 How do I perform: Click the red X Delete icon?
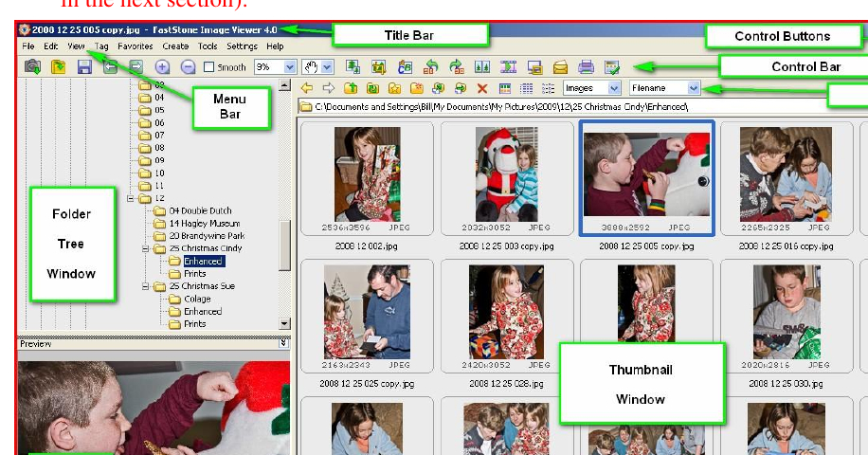pos(482,88)
